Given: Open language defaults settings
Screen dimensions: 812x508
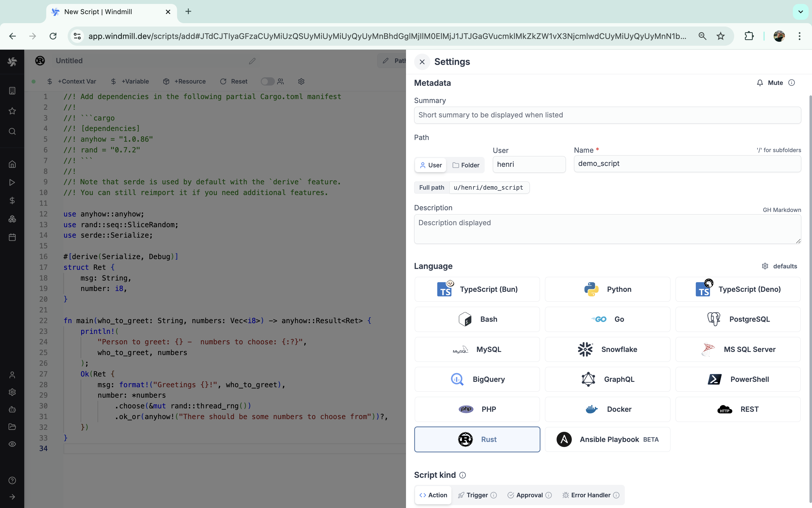Looking at the screenshot, I should point(779,266).
